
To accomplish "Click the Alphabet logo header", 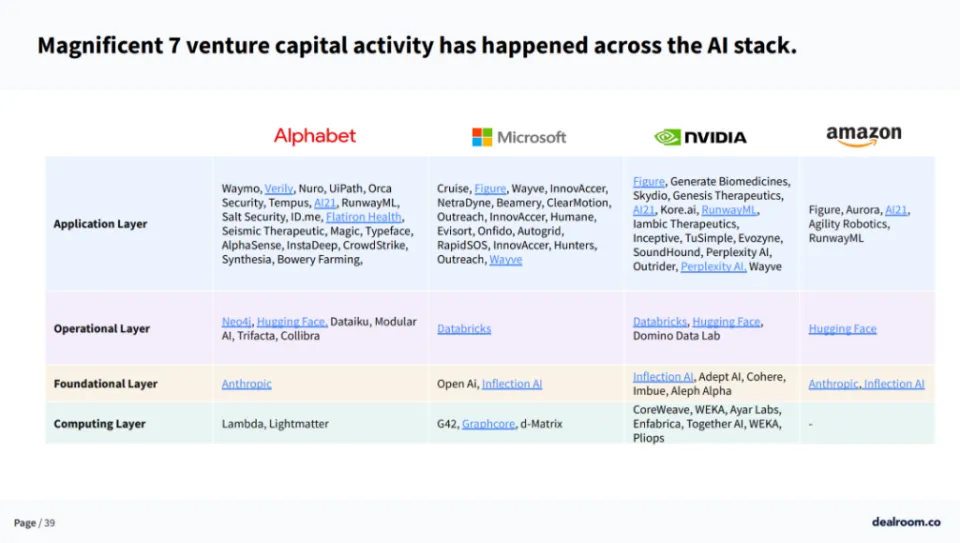I will pos(315,137).
